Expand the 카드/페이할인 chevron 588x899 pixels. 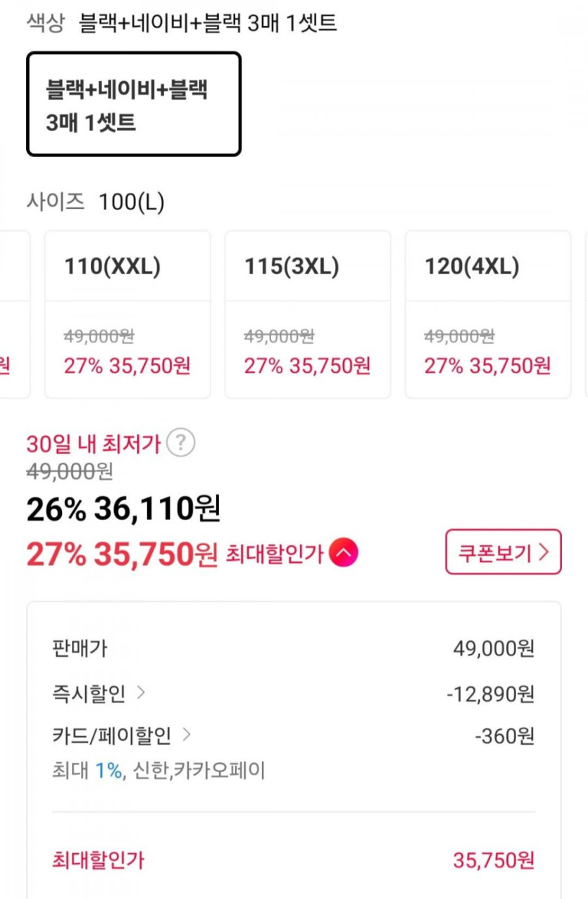[187, 736]
